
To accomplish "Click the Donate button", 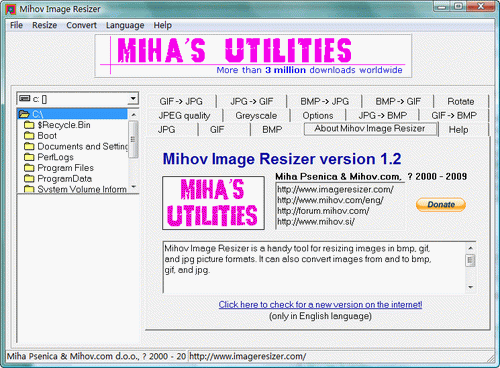I will tap(441, 204).
